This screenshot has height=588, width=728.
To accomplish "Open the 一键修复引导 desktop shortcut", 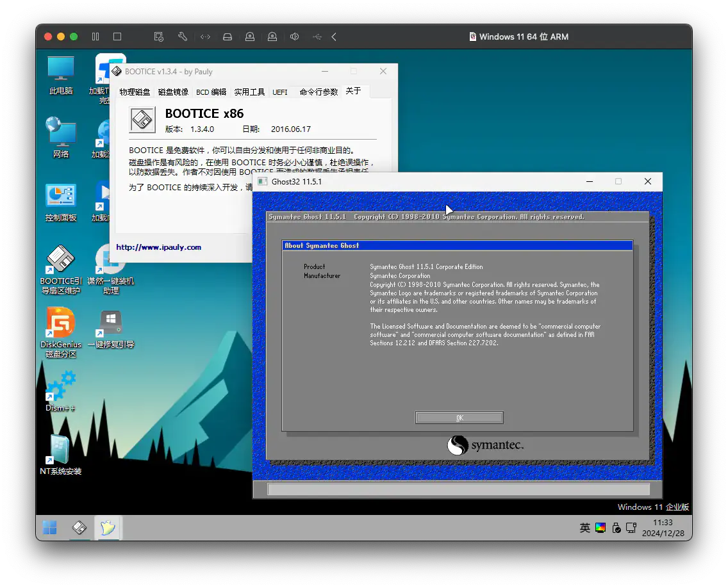I will (111, 323).
